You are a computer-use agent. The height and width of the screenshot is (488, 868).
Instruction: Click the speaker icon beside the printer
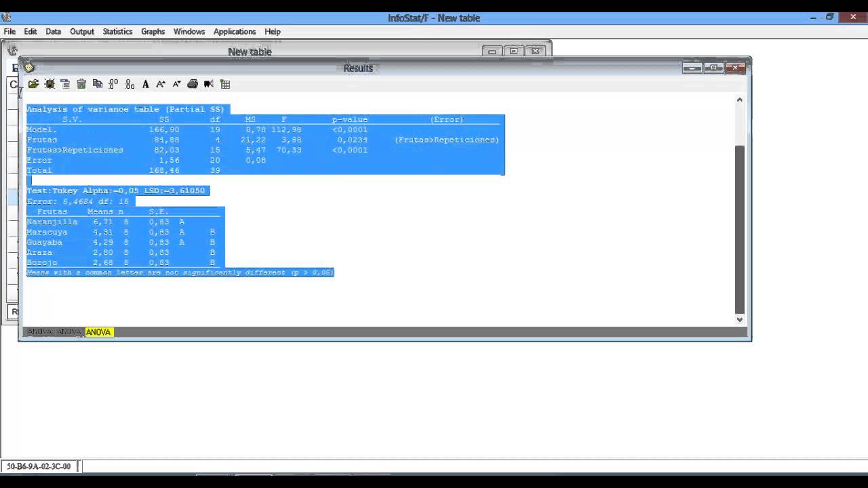[209, 84]
